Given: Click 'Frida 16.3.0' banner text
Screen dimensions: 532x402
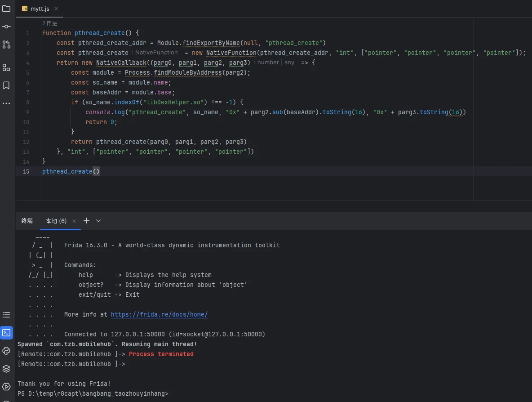Looking at the screenshot, I should (86, 245).
